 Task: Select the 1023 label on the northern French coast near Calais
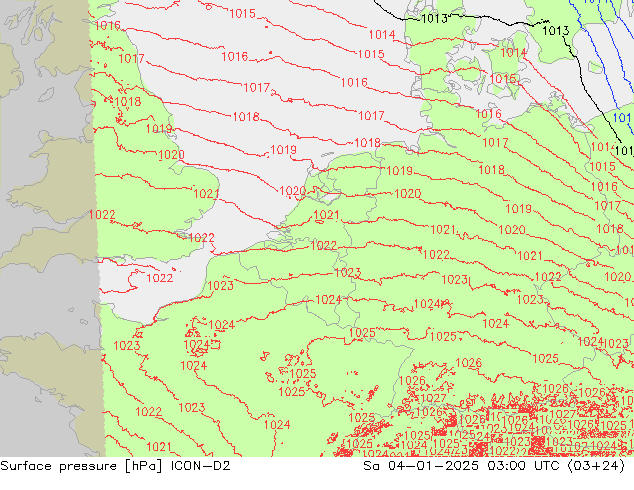220,285
